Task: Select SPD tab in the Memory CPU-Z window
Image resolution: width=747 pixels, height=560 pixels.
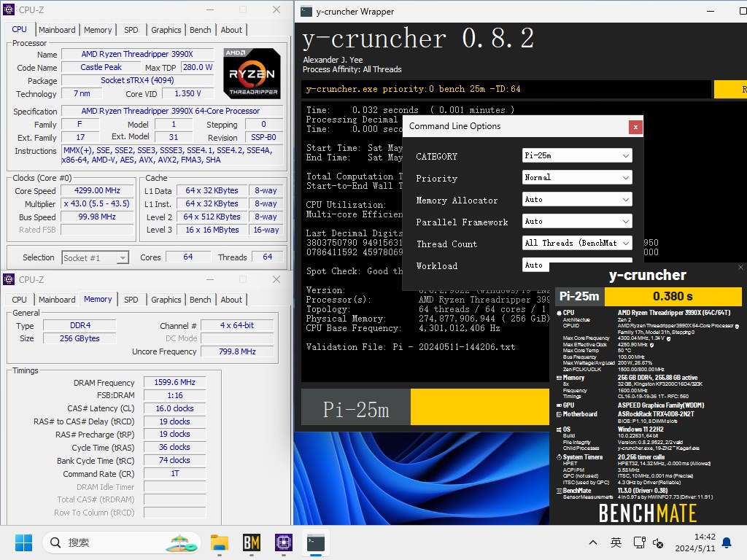Action: [131, 300]
